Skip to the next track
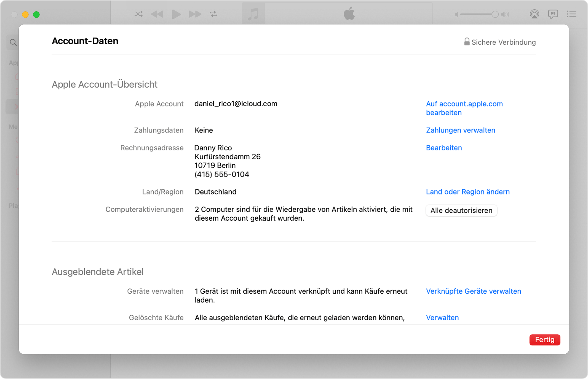 pyautogui.click(x=195, y=14)
